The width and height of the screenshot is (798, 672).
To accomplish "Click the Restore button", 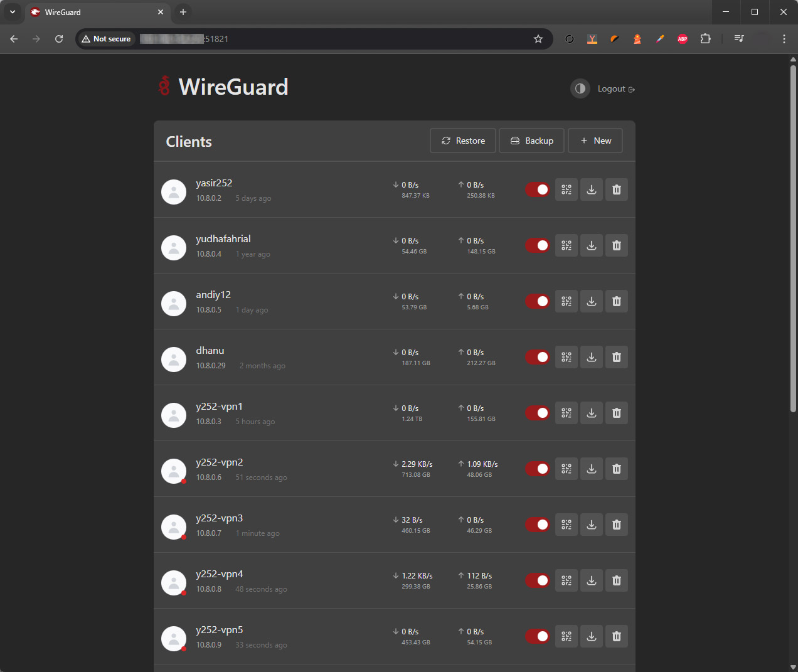I will point(463,141).
